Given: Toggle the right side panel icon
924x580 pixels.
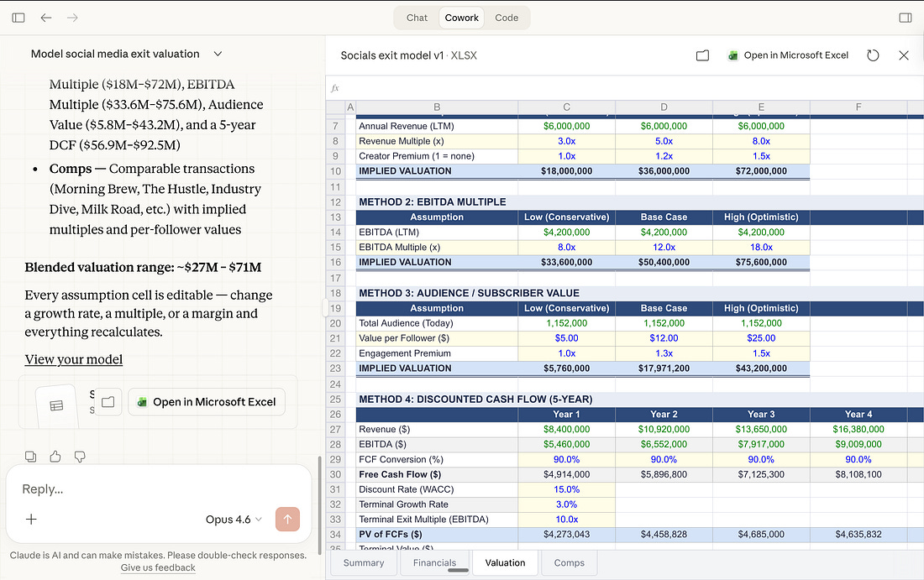Looking at the screenshot, I should click(906, 18).
